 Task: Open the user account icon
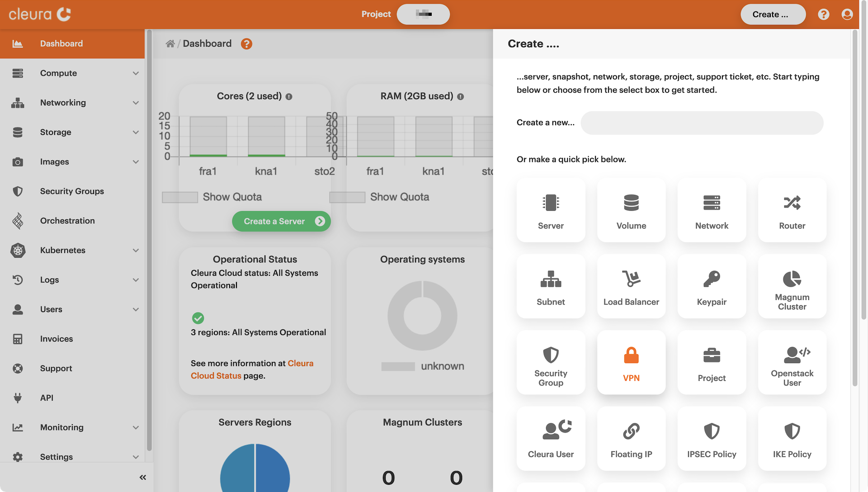tap(847, 14)
